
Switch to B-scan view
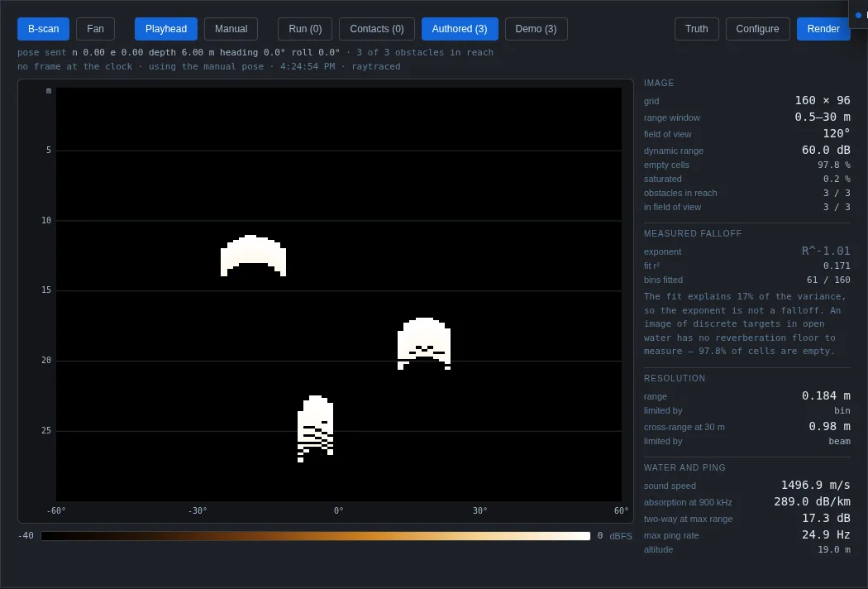click(43, 29)
